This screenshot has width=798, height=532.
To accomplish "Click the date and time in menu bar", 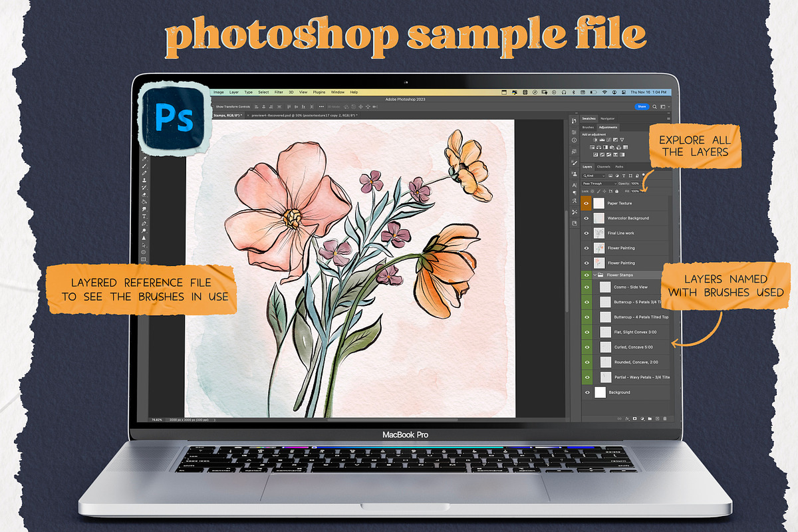I will [648, 92].
